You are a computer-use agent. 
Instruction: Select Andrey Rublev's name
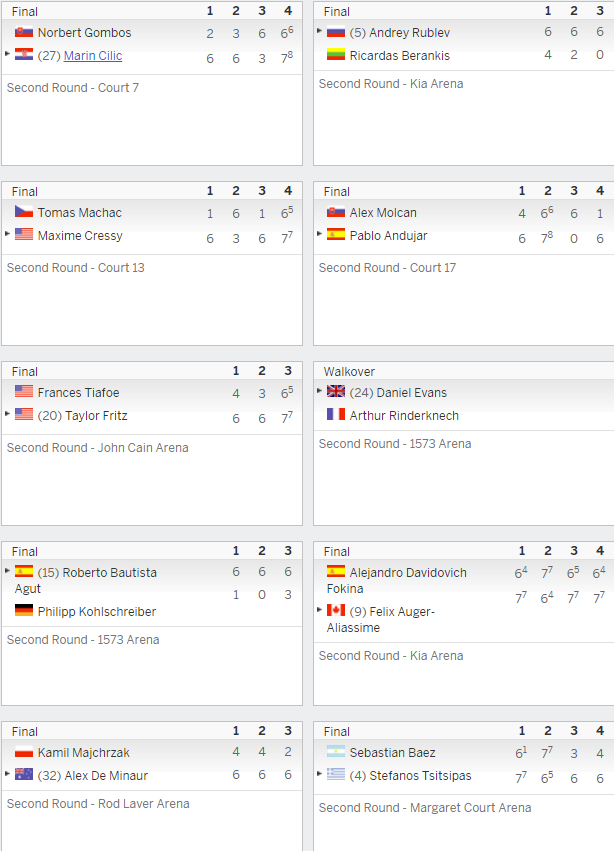(409, 33)
